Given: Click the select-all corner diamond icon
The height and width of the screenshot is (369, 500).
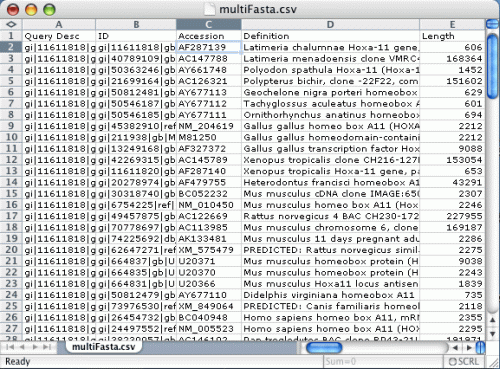Looking at the screenshot, I should point(11,24).
